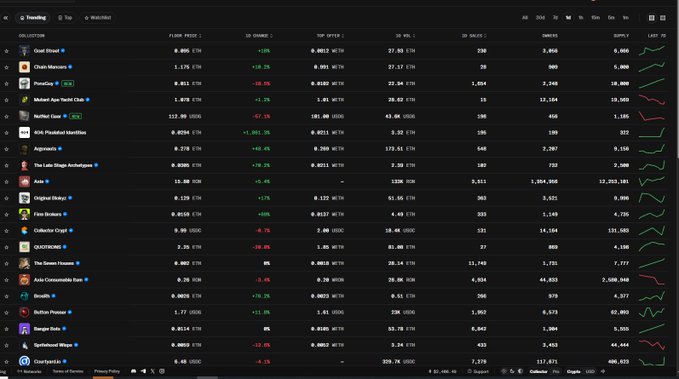Open the Courtyard.io collection avatar
The image size is (679, 379).
24,361
